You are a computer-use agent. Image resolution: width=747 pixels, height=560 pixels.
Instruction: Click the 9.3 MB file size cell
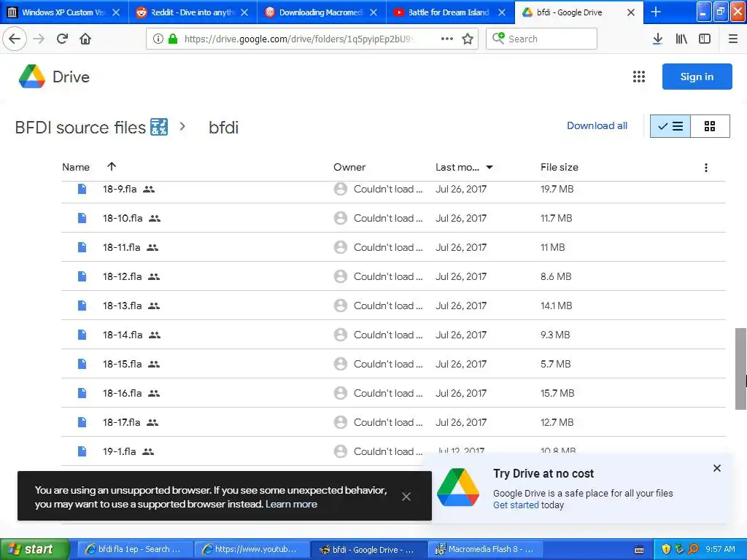point(555,335)
